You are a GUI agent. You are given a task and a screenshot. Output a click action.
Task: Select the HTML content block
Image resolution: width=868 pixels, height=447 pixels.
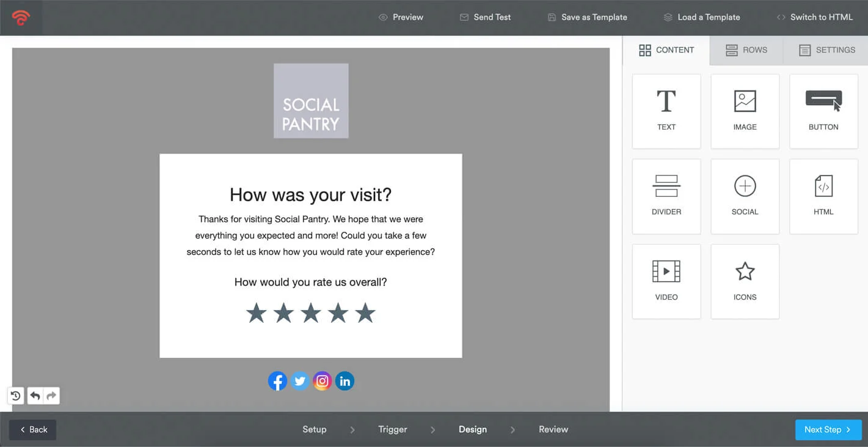click(x=823, y=196)
